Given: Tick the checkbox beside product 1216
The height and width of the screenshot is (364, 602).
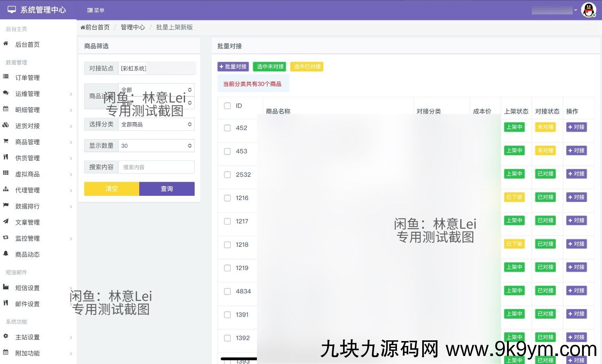Looking at the screenshot, I should [x=227, y=198].
